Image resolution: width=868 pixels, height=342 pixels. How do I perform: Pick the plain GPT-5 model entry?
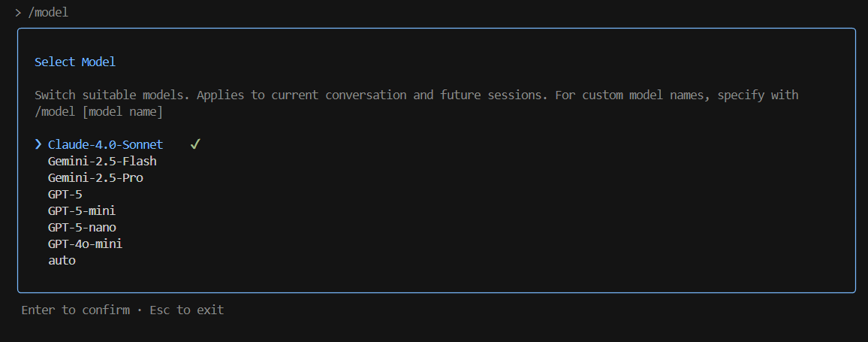coord(65,195)
